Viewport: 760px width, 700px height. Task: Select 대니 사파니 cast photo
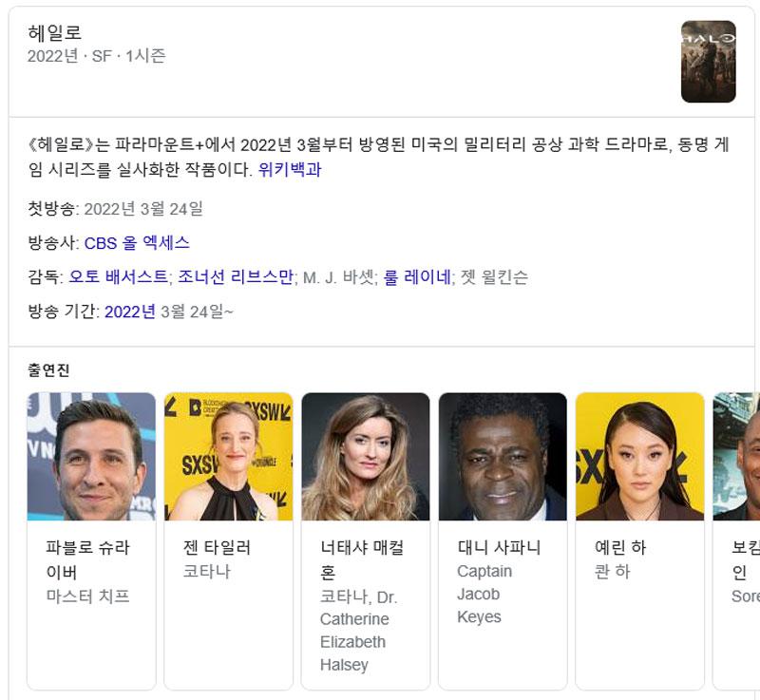pos(503,456)
